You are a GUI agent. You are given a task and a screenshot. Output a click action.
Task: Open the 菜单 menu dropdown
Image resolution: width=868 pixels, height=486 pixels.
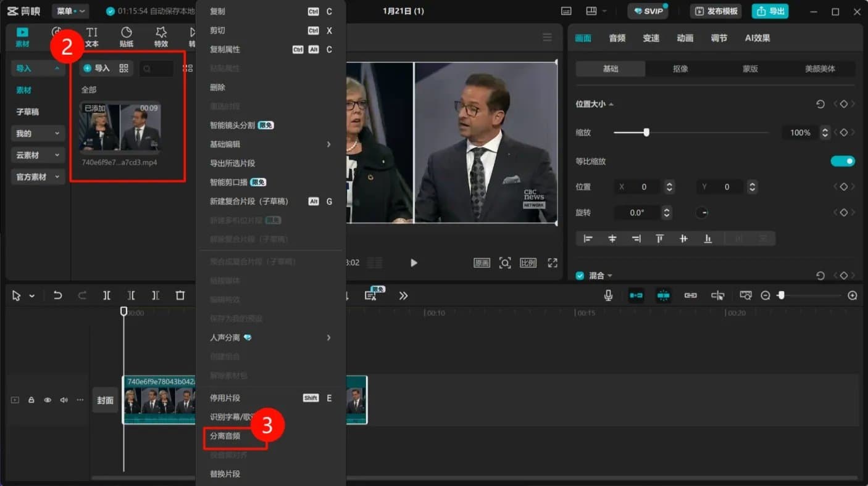(x=70, y=11)
